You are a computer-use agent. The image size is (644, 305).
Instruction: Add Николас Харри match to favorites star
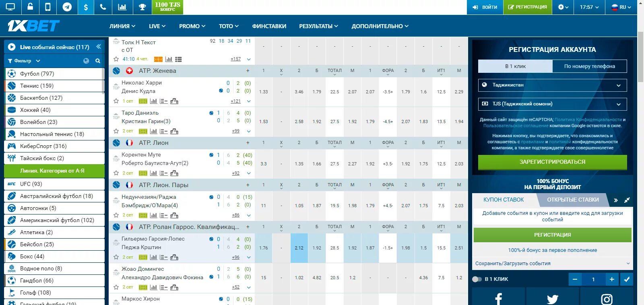[x=116, y=101]
